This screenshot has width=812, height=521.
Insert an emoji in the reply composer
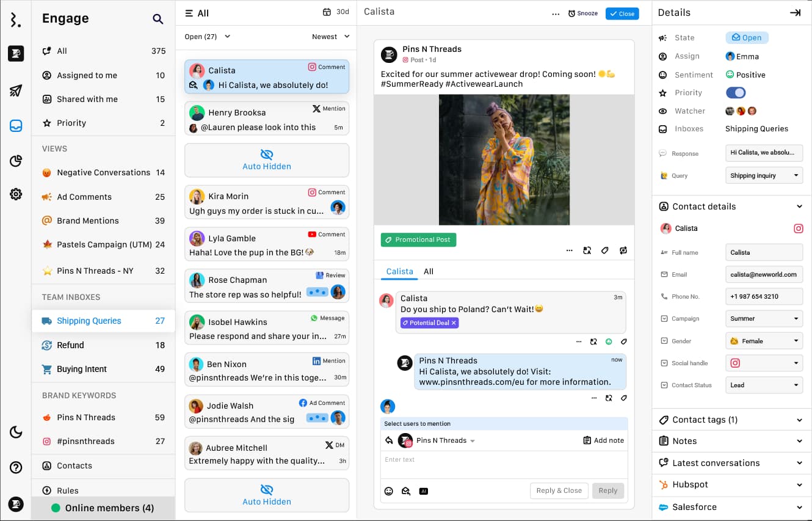pos(389,490)
